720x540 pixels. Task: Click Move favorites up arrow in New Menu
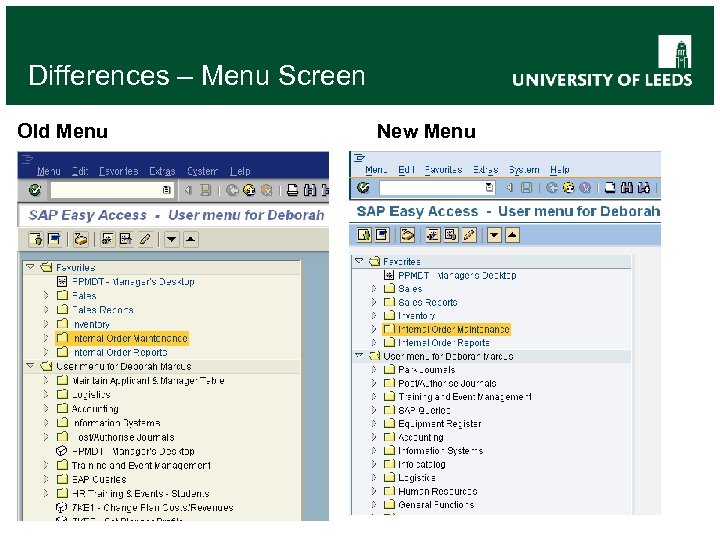tap(512, 235)
